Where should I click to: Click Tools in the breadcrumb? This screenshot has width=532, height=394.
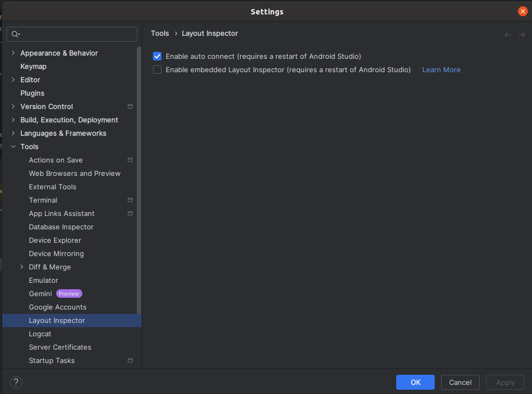pyautogui.click(x=160, y=33)
